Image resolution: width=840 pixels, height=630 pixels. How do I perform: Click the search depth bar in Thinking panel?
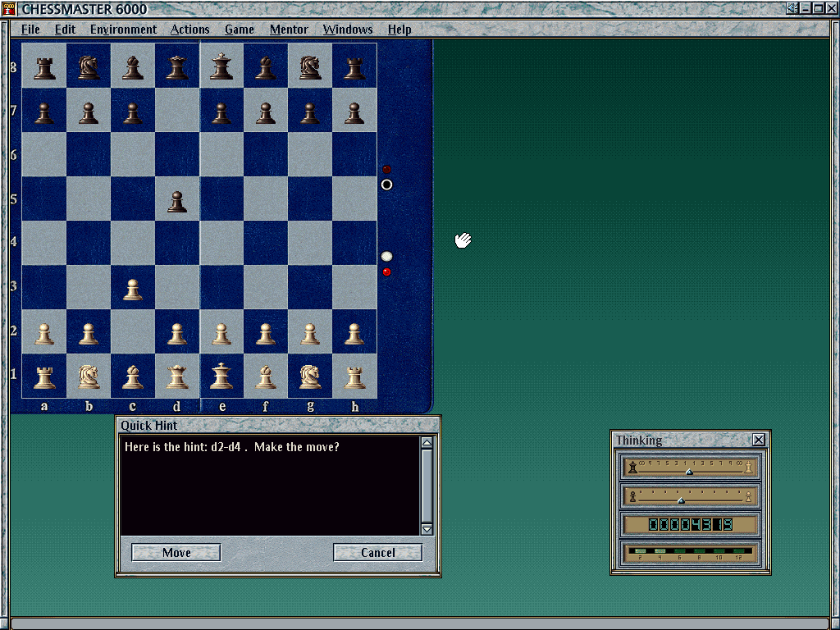point(690,553)
